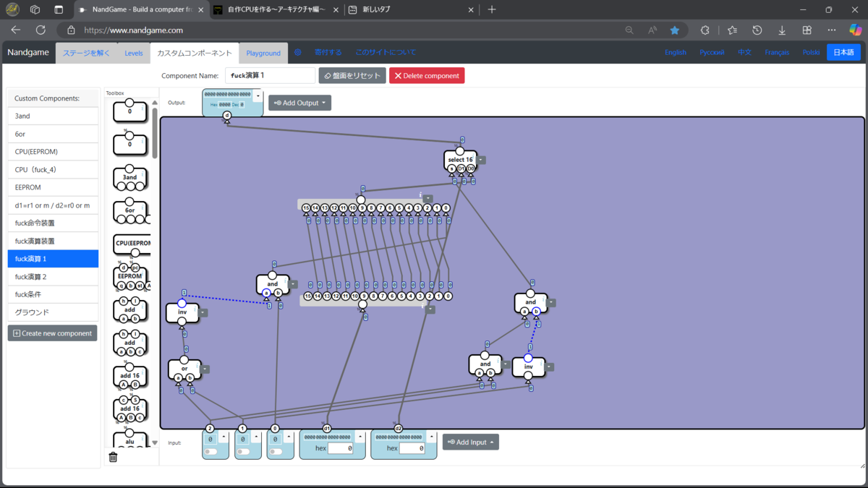Switch to the Playground tab
Screen dimensions: 868x488
tap(263, 53)
